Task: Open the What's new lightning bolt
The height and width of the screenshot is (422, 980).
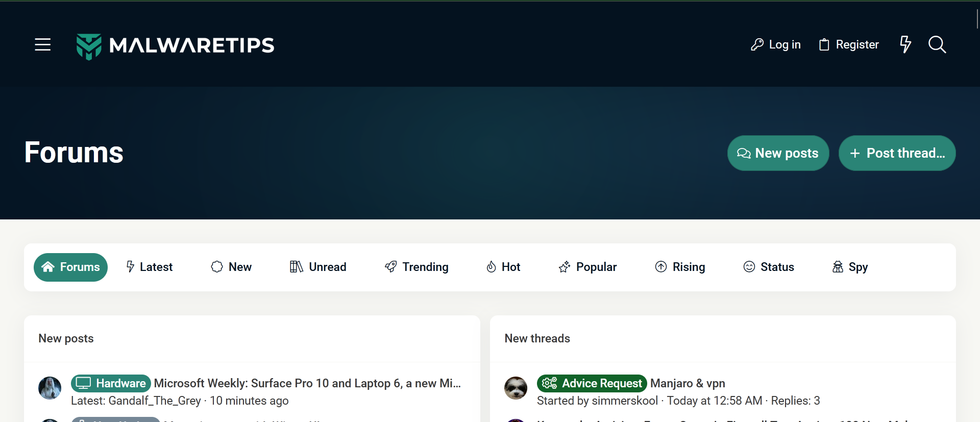Action: 905,44
